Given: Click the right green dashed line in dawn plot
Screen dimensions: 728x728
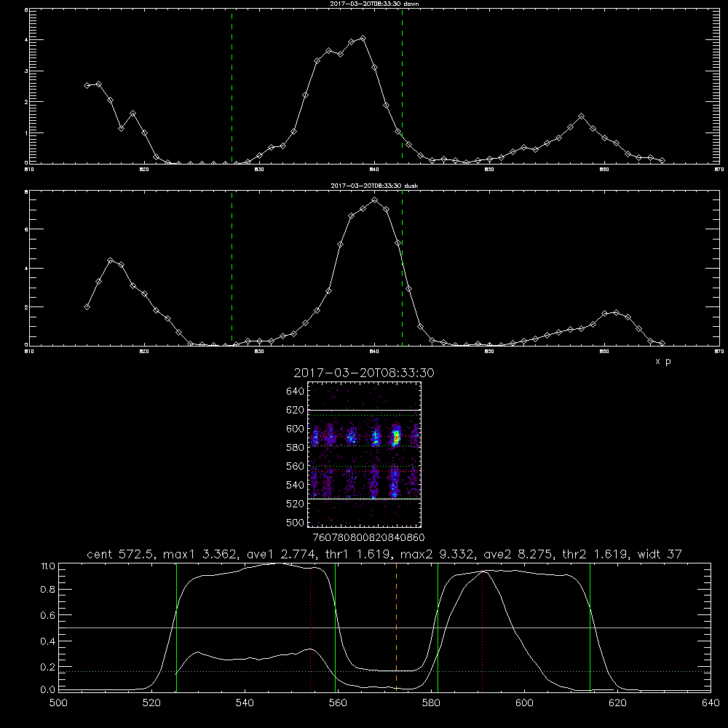Looking at the screenshot, I should click(402, 86).
